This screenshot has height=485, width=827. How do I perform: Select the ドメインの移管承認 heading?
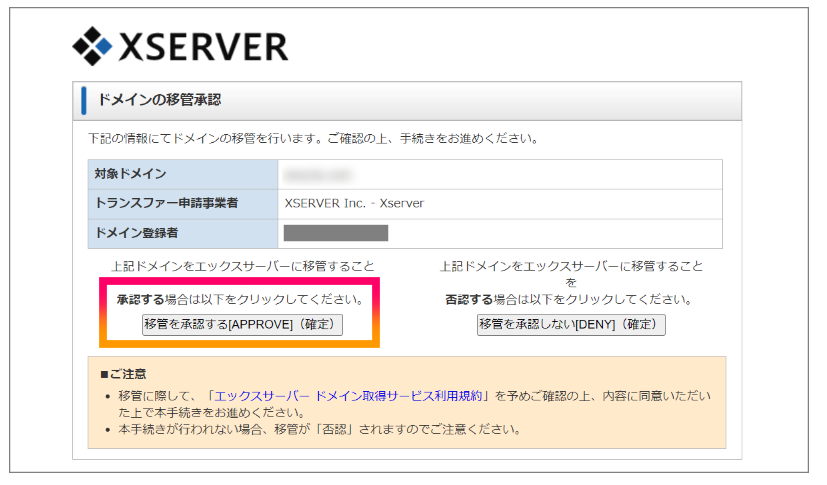(x=159, y=100)
